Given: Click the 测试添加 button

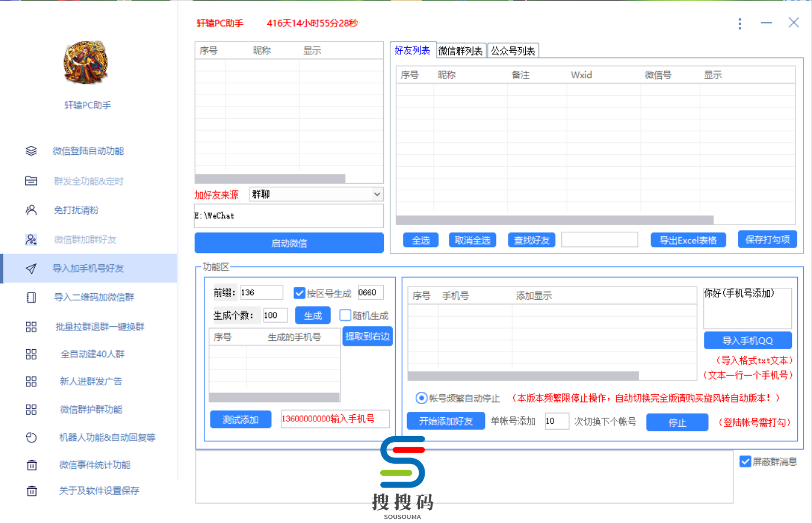Looking at the screenshot, I should pos(241,420).
